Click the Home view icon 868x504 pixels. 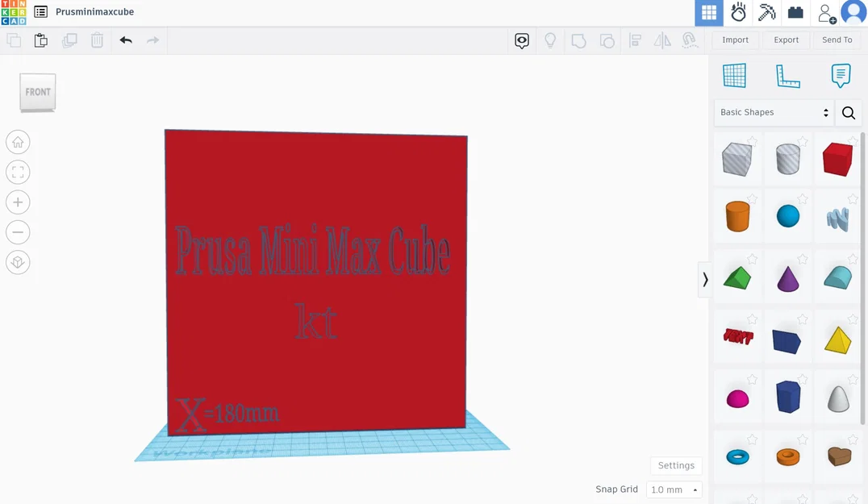point(18,141)
